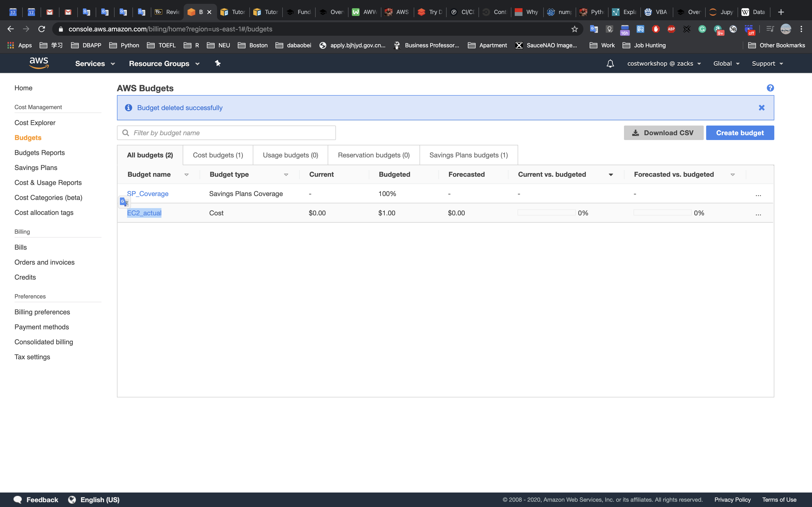The height and width of the screenshot is (507, 812).
Task: Switch to the Cost budgets (1) tab
Action: pyautogui.click(x=218, y=155)
